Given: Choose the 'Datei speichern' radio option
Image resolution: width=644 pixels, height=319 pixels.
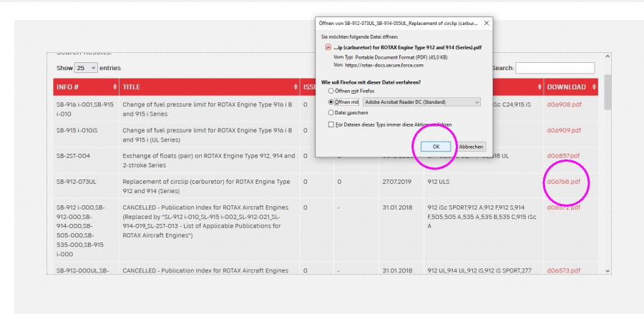Looking at the screenshot, I should [331, 112].
